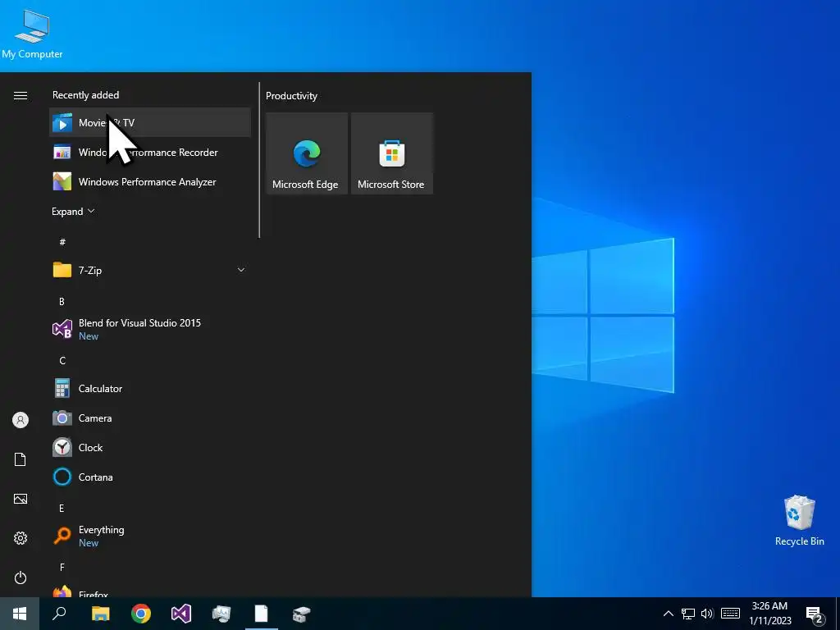The height and width of the screenshot is (630, 840).
Task: Launch Windows Performance Analyzer icon
Action: [x=62, y=181]
